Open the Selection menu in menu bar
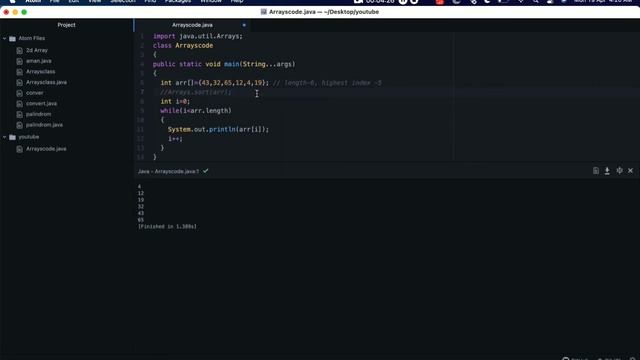The image size is (640, 360). pos(123,2)
